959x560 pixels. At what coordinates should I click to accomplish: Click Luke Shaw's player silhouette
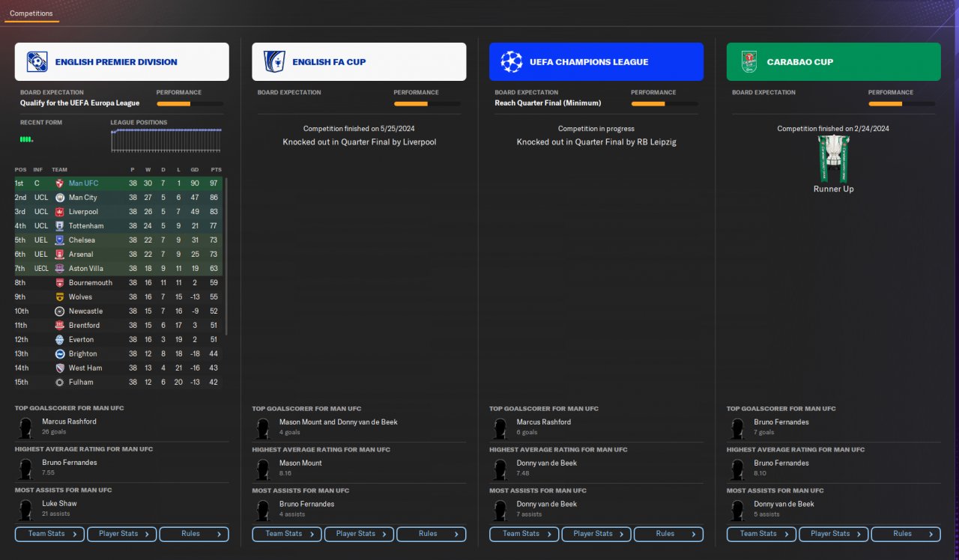[25, 510]
